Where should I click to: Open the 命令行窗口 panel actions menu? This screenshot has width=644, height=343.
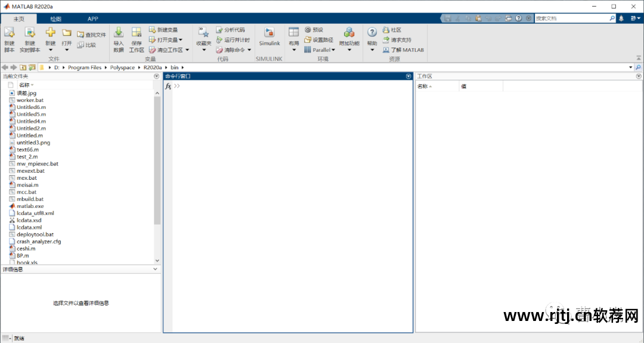click(408, 76)
